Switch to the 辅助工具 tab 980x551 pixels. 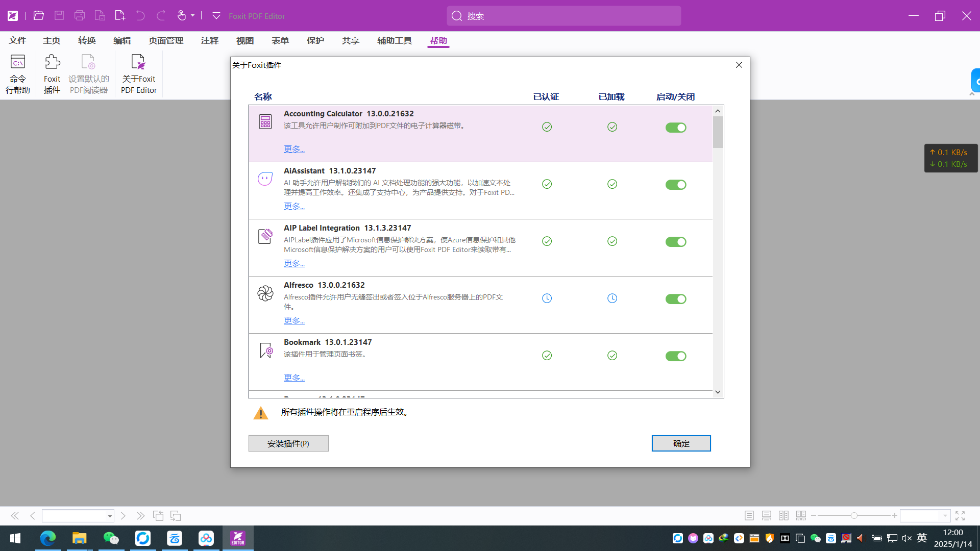point(395,40)
